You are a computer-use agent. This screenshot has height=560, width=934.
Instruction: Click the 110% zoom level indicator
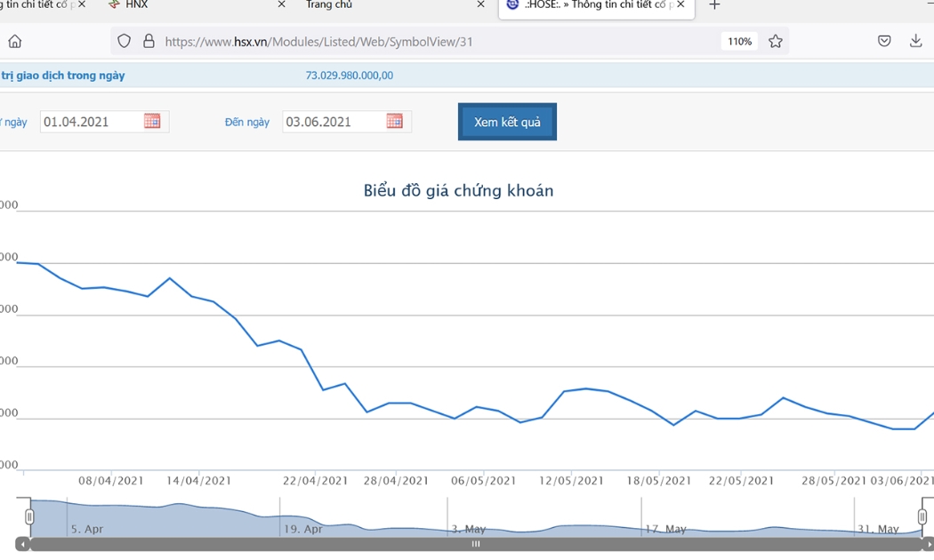[739, 41]
